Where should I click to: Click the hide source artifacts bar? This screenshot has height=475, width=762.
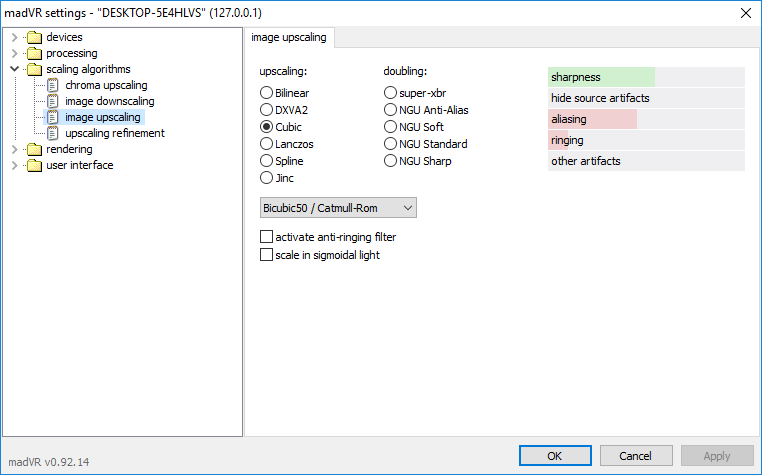coord(646,98)
